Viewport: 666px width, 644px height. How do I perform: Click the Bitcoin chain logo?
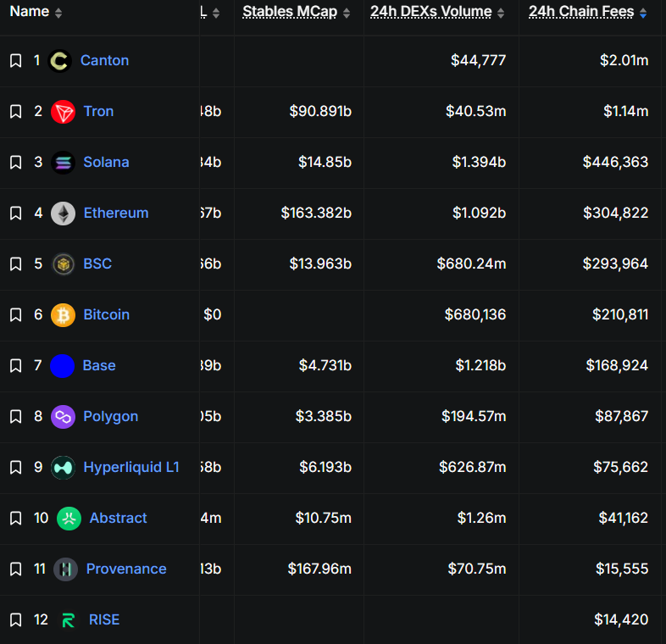tap(63, 315)
